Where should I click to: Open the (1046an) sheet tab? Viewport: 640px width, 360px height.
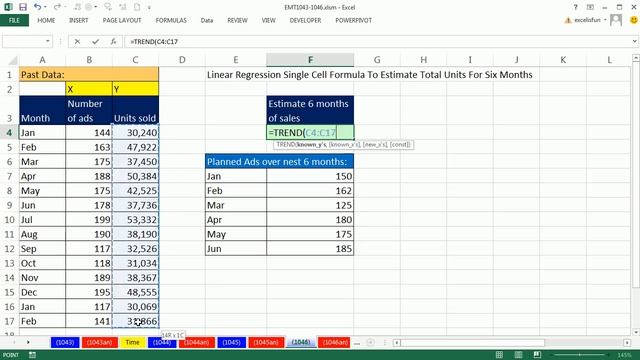335,342
